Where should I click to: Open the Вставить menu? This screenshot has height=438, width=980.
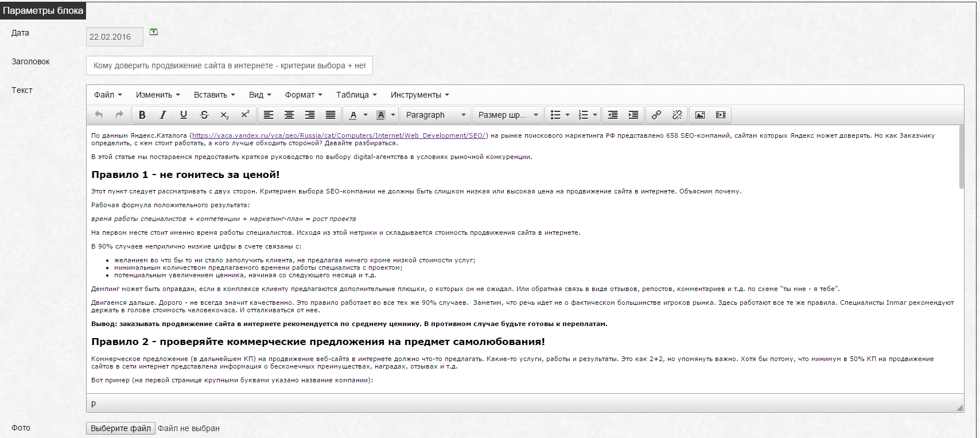(215, 95)
